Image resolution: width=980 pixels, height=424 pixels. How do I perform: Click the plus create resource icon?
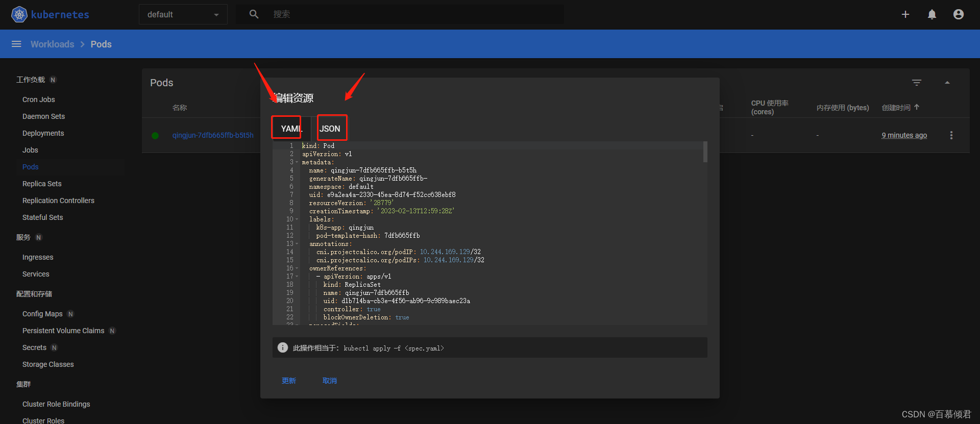tap(905, 14)
